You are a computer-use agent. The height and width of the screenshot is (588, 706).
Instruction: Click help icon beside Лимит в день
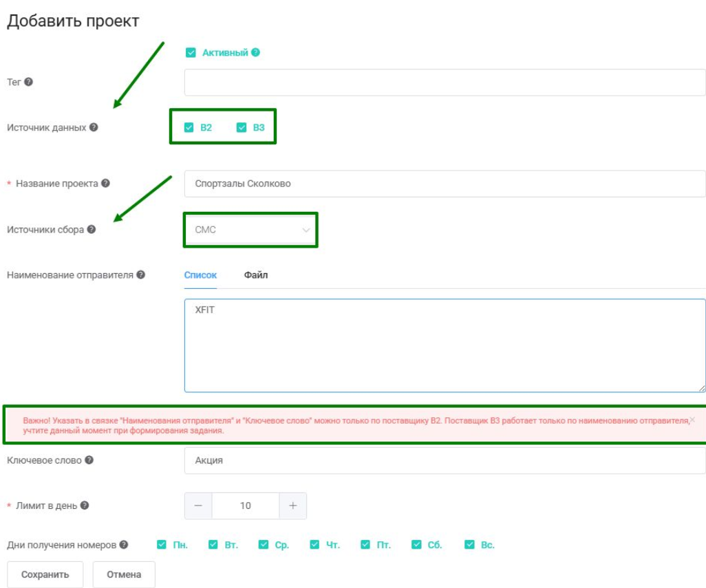coord(85,505)
